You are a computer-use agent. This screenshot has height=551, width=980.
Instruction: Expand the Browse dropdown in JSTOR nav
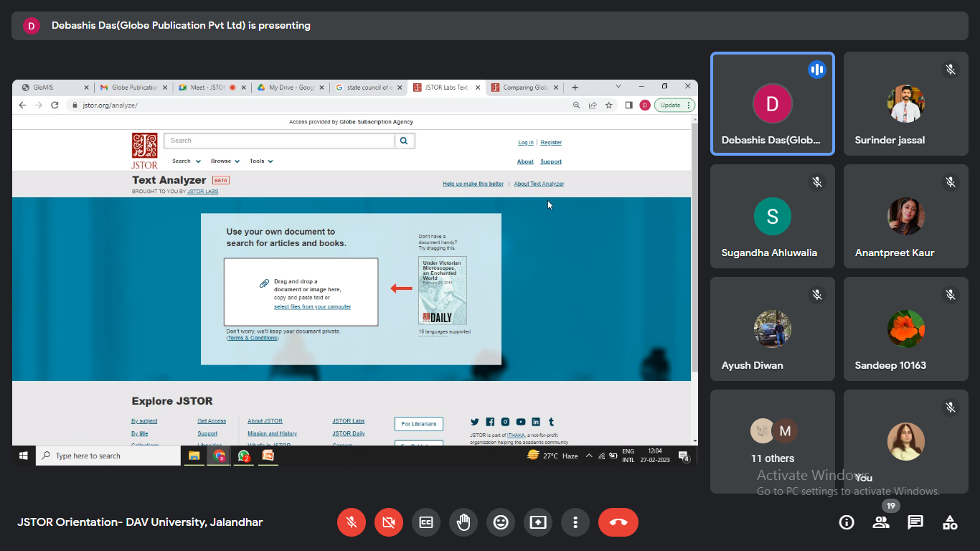(225, 161)
